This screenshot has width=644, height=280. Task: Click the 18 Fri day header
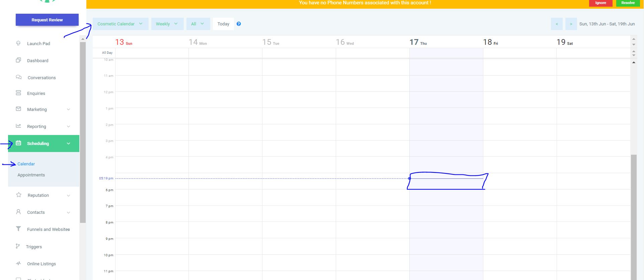pyautogui.click(x=490, y=42)
